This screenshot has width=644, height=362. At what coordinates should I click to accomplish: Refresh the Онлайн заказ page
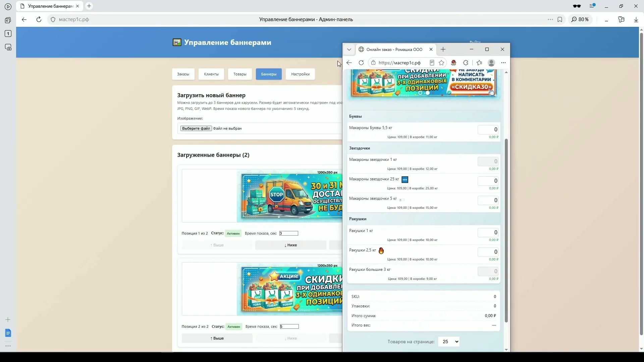coord(361,63)
